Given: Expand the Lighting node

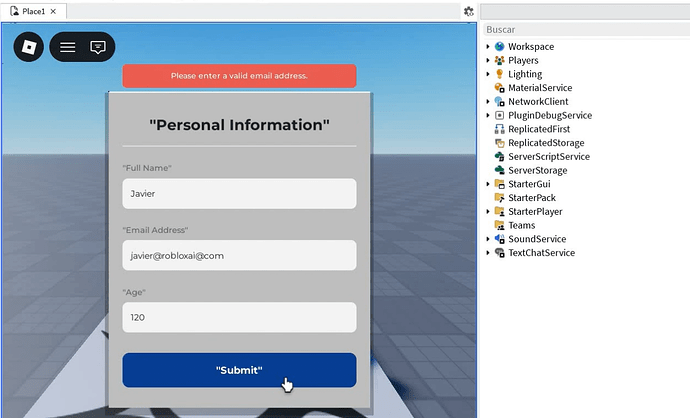Looking at the screenshot, I should 488,74.
